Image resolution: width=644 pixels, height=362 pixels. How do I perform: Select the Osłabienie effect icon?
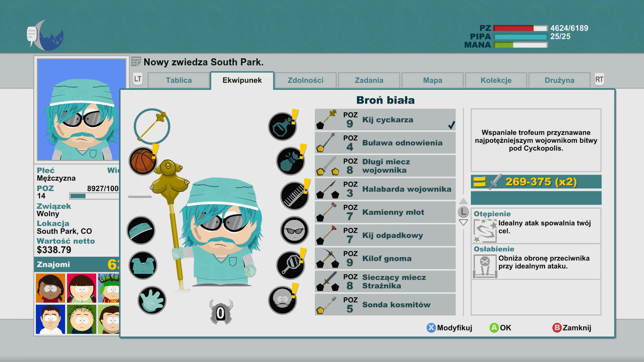tap(485, 266)
